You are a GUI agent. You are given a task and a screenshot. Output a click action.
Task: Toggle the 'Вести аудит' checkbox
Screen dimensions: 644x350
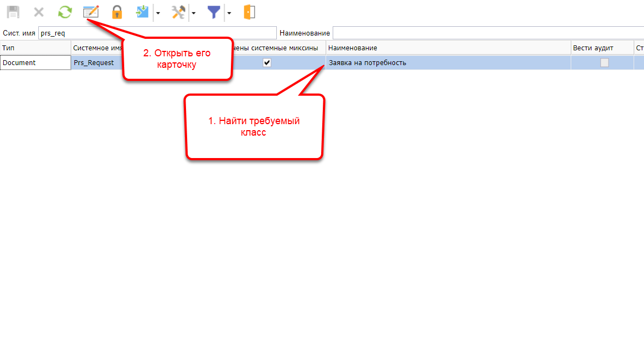pos(604,63)
